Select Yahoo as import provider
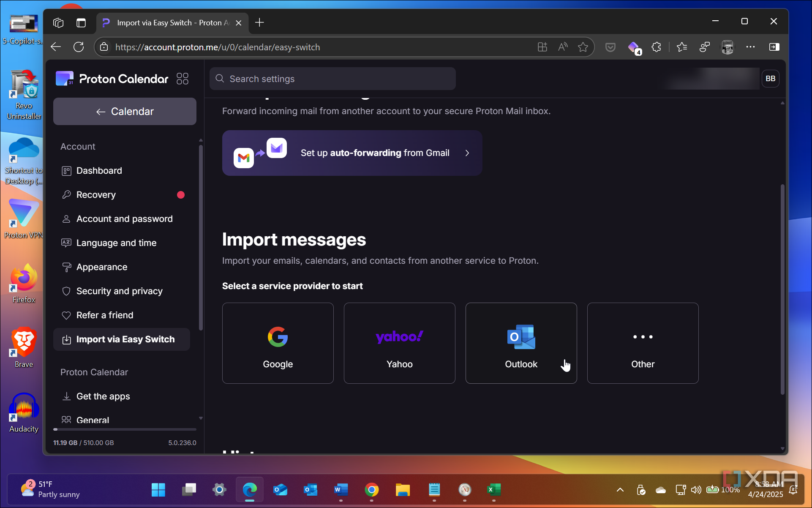812x508 pixels. pos(400,343)
